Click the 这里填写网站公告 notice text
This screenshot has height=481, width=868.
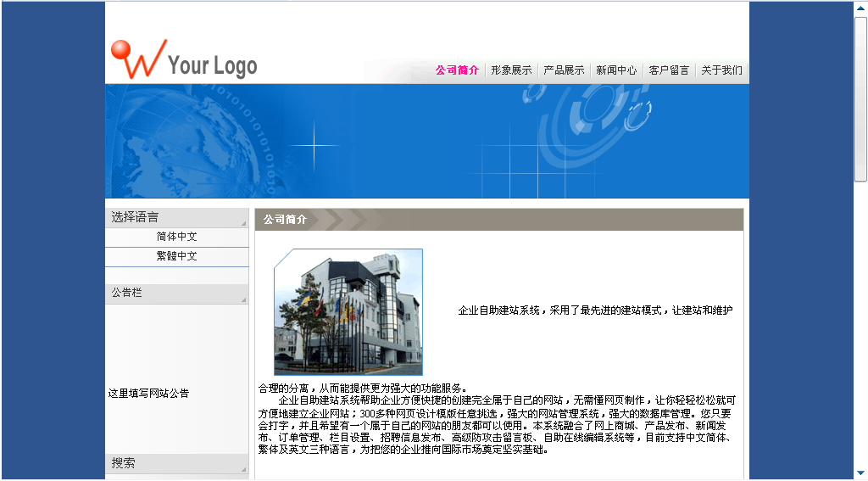coord(148,394)
